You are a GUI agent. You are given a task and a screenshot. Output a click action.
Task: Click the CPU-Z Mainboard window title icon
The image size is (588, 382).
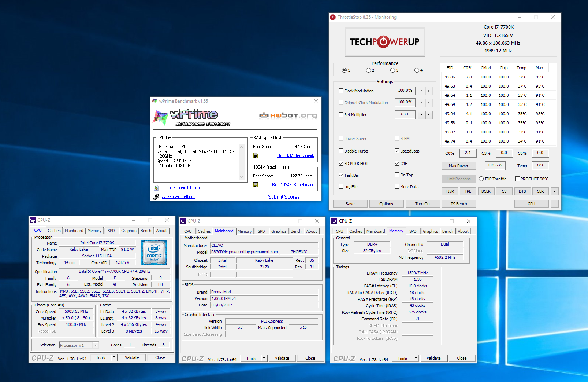click(x=183, y=221)
